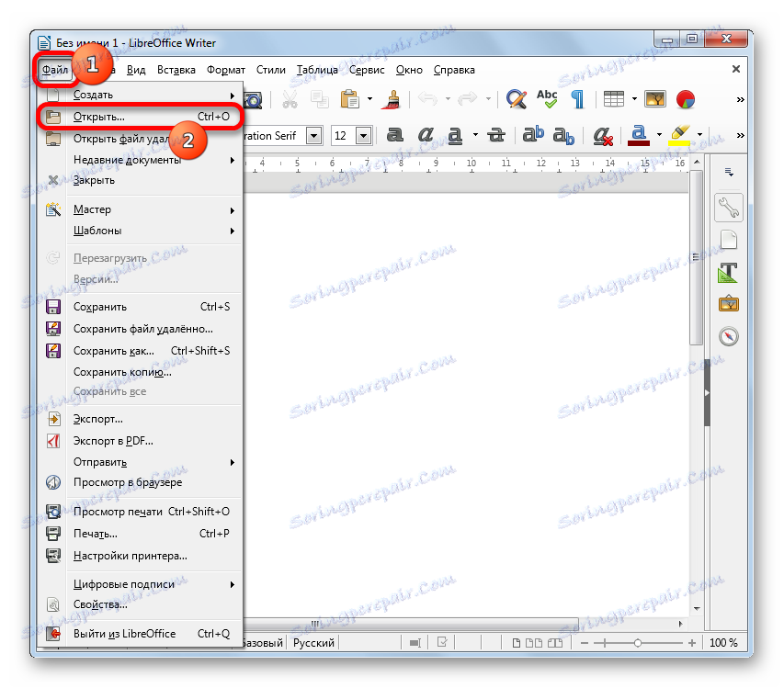The height and width of the screenshot is (688, 784).
Task: Open the Insert Table dropdown arrow
Action: click(634, 99)
